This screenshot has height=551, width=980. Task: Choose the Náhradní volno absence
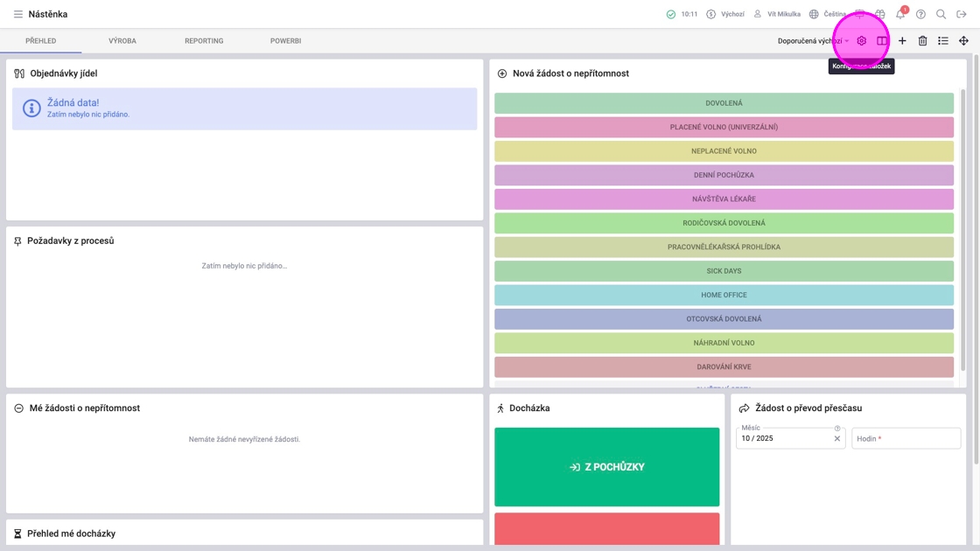[x=724, y=343]
